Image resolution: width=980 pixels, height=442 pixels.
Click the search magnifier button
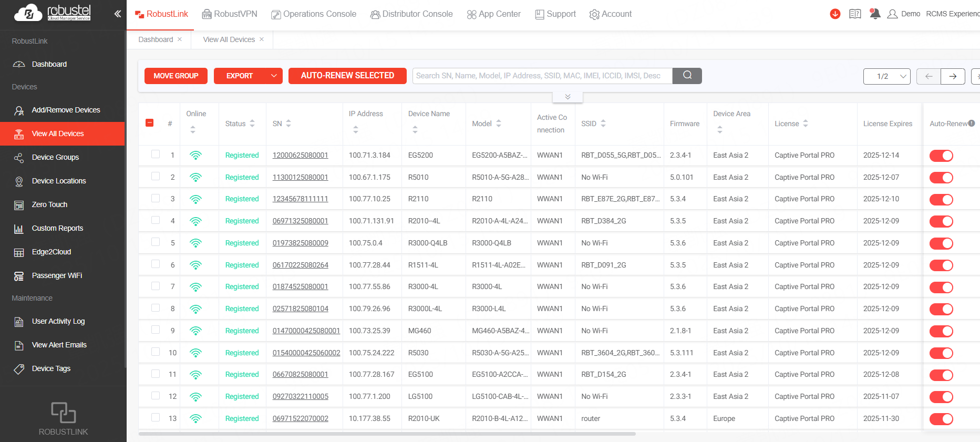coord(687,76)
